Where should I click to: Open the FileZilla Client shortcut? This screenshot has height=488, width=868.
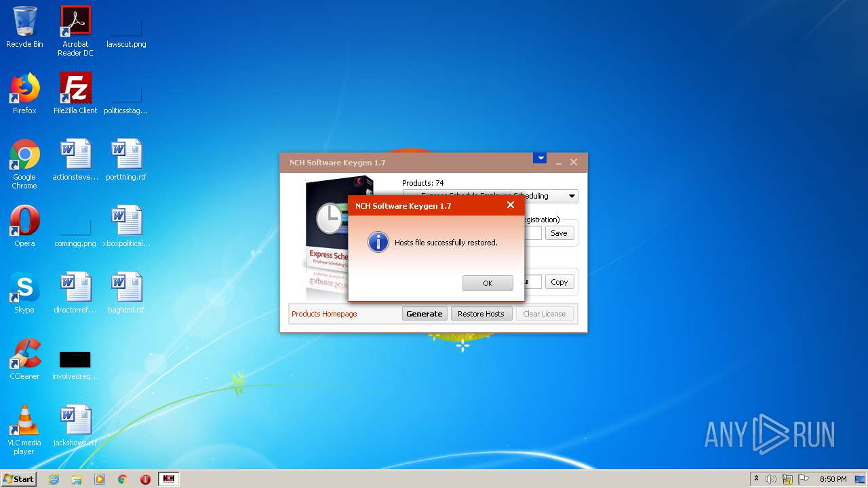pos(75,94)
